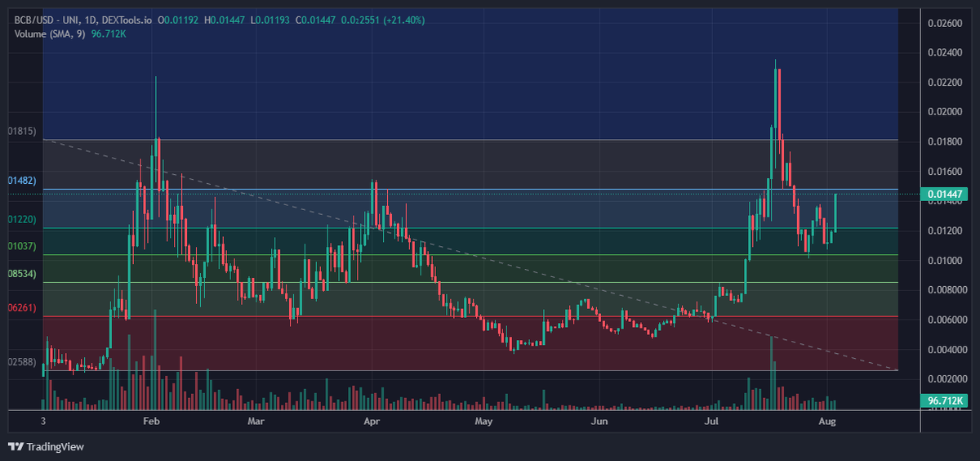
Task: Select the red 06261) Fibonacci level label
Action: click(x=23, y=307)
